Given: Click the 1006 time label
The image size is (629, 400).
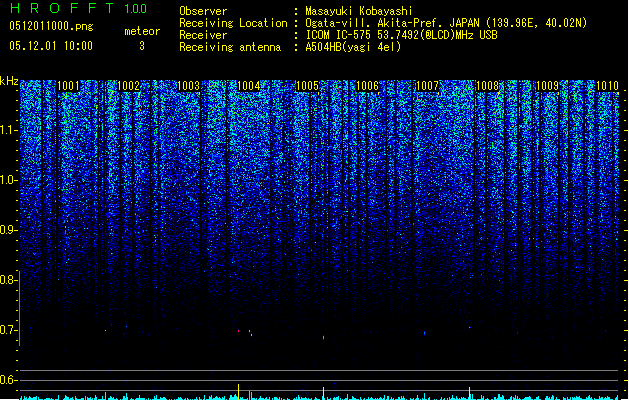Looking at the screenshot, I should click(x=367, y=86).
